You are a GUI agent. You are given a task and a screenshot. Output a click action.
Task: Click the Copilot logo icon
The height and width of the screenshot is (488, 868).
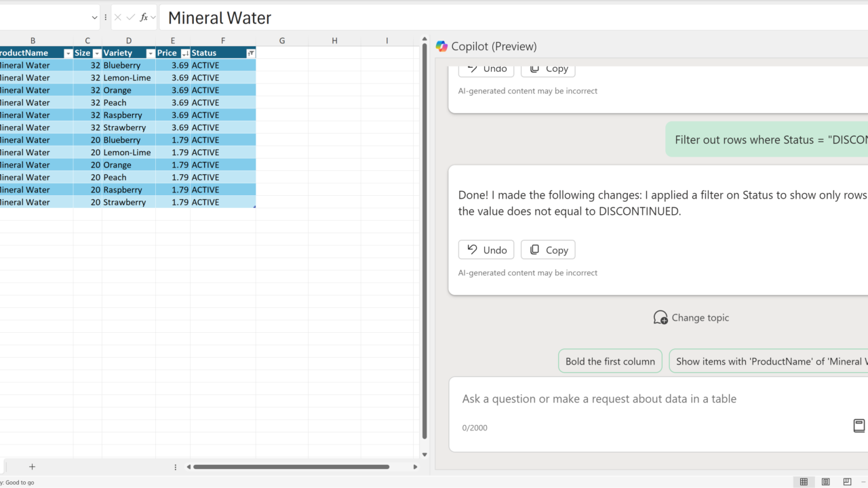coord(442,46)
